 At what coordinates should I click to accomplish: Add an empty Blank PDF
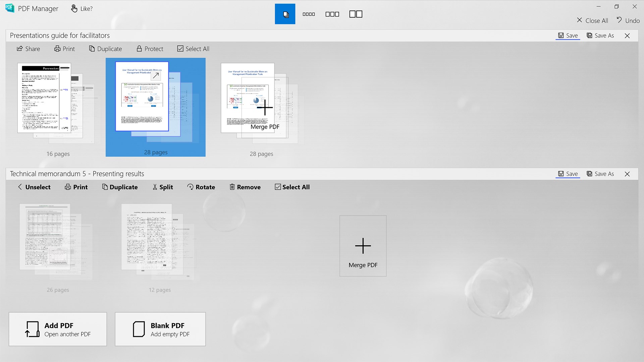click(160, 329)
